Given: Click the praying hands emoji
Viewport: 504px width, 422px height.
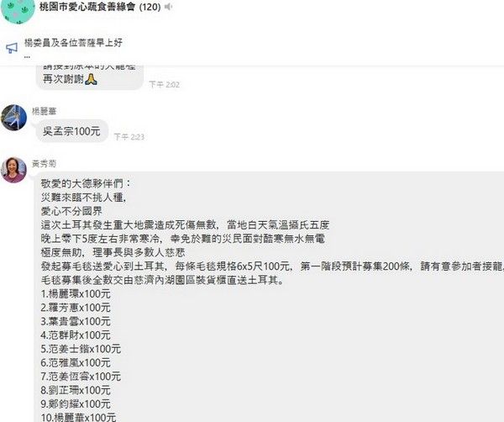Looking at the screenshot, I should (91, 79).
